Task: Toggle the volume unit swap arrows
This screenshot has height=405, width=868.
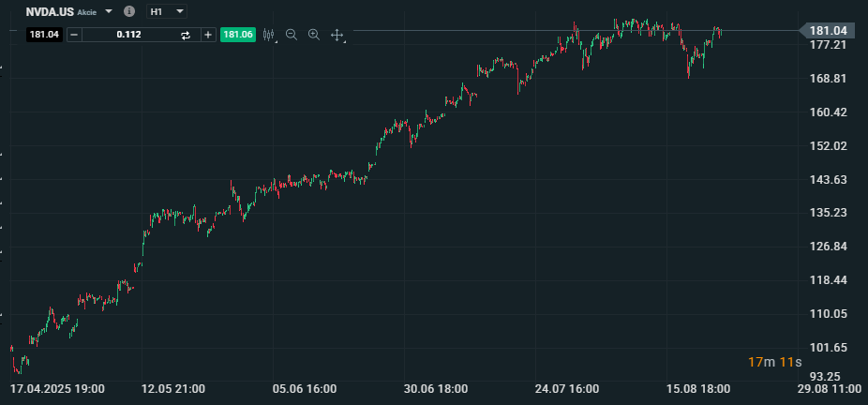Action: point(185,35)
